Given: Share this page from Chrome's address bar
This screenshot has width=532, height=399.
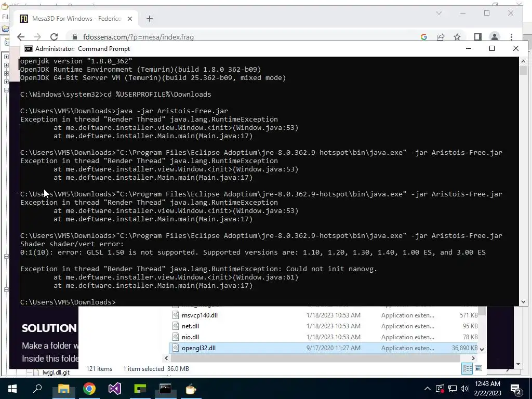Looking at the screenshot, I should [441, 37].
